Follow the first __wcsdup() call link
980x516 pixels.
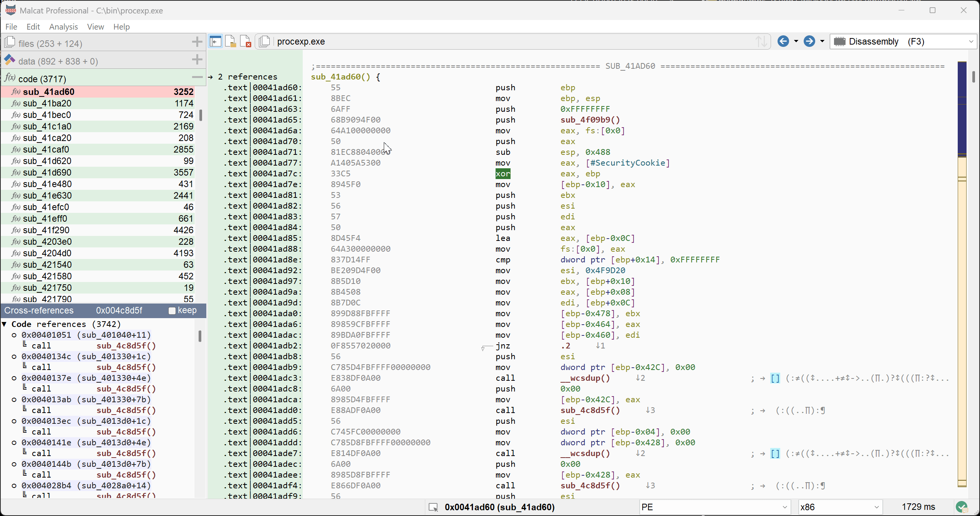click(x=585, y=378)
